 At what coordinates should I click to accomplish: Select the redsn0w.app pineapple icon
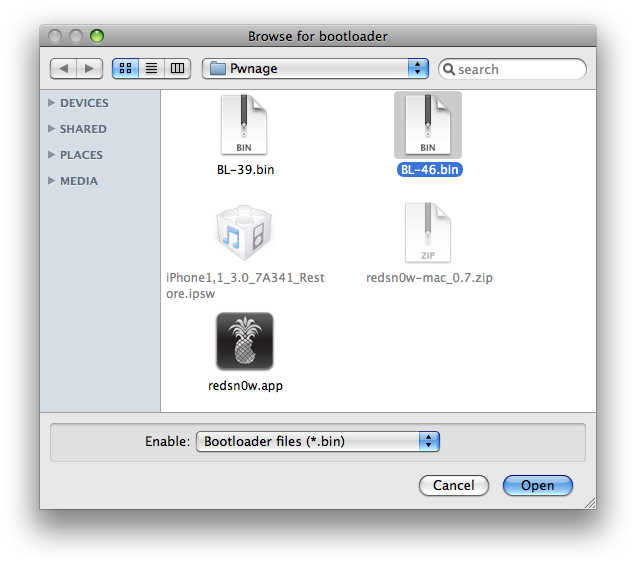point(244,342)
